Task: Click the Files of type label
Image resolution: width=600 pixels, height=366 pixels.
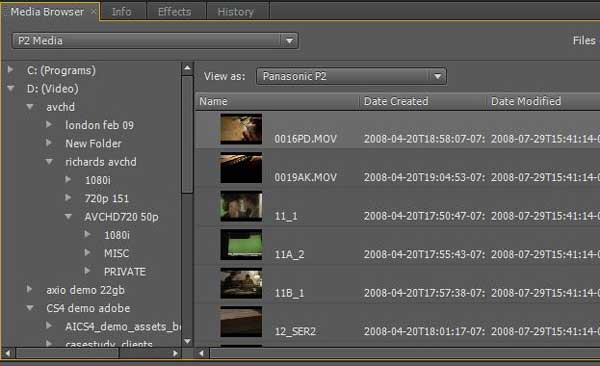Action: coord(585,41)
